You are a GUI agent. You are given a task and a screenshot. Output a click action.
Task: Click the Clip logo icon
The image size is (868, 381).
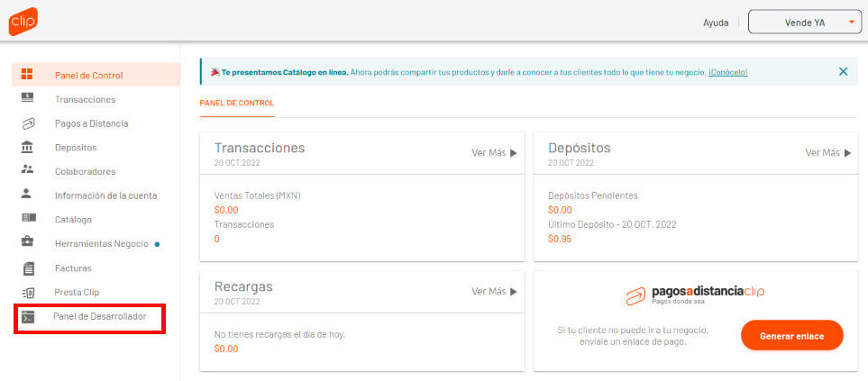click(23, 22)
